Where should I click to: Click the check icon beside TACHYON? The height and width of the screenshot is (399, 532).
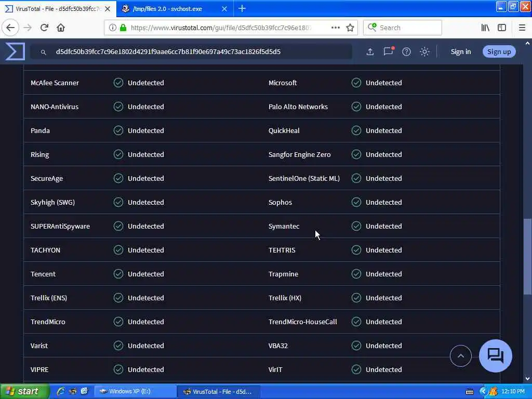click(x=118, y=250)
